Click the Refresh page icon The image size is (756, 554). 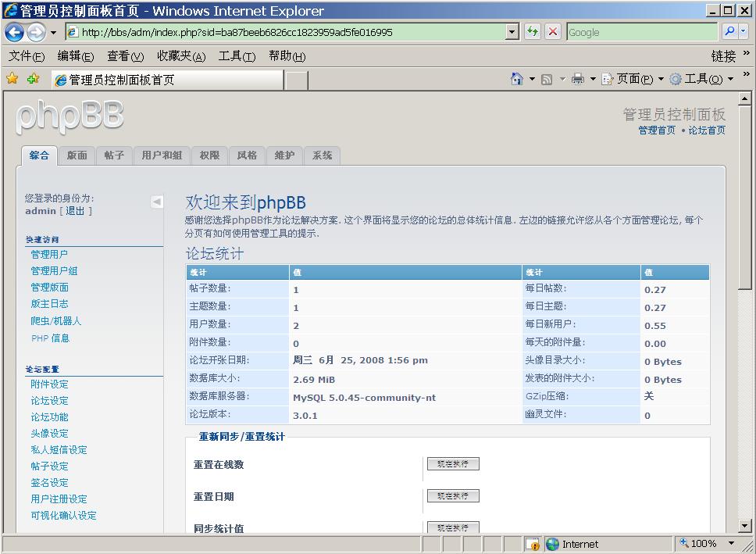click(x=533, y=32)
